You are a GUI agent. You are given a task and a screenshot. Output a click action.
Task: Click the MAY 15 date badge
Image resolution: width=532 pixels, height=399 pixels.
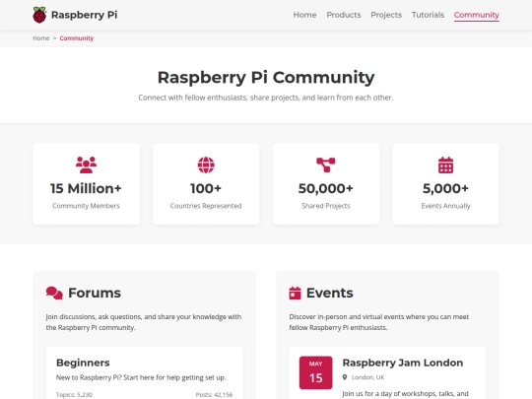click(316, 372)
